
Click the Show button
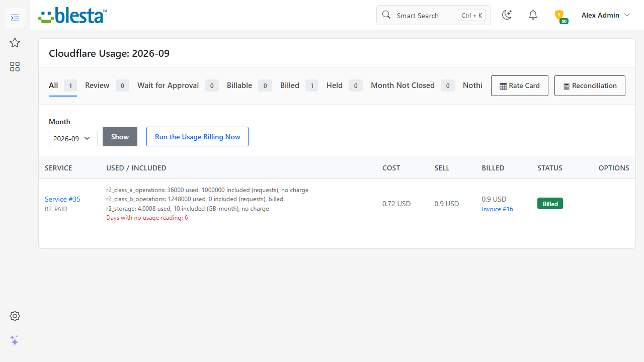(120, 137)
